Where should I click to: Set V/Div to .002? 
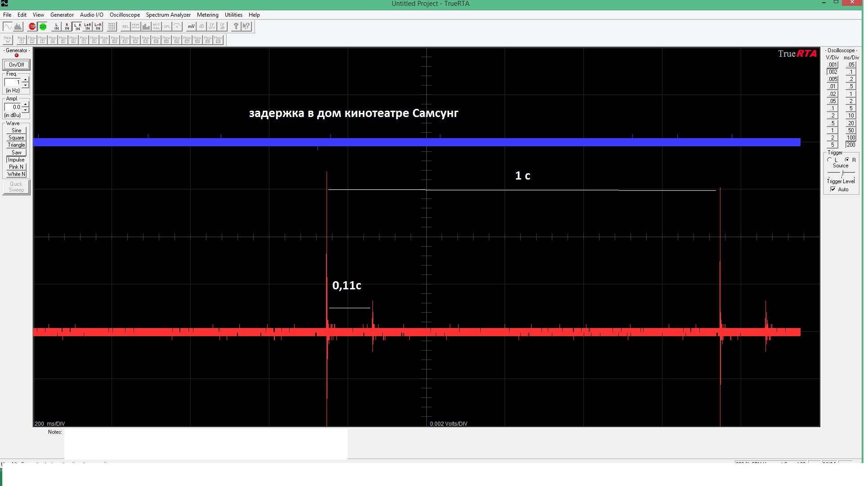coord(832,72)
